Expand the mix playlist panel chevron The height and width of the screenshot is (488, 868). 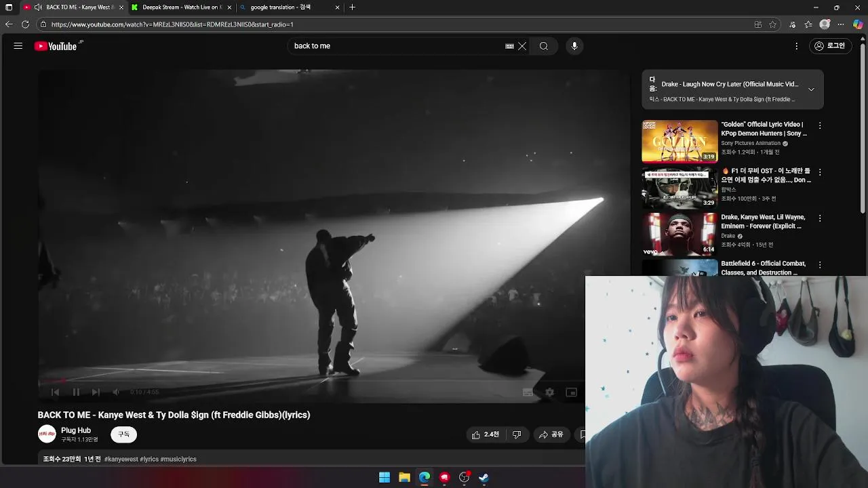(x=811, y=89)
